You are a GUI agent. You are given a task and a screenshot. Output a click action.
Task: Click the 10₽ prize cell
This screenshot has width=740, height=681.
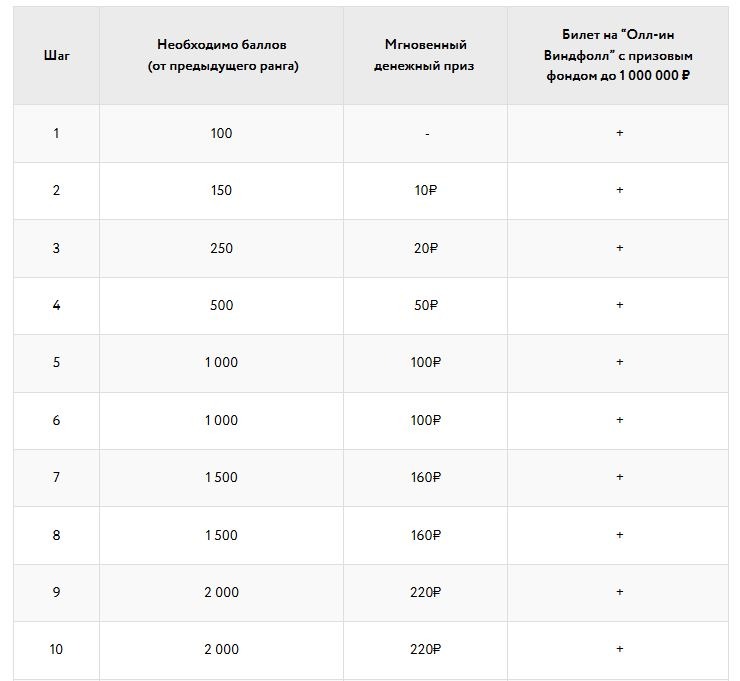coord(426,190)
